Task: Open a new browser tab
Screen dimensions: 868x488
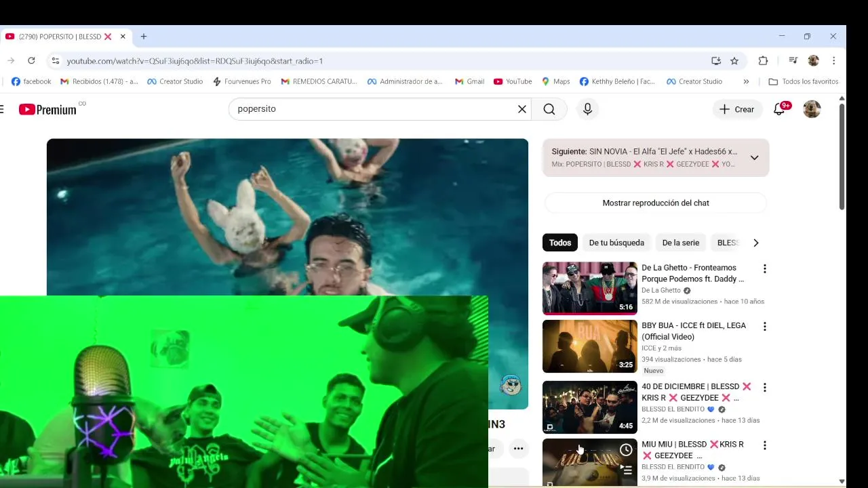Action: point(143,37)
